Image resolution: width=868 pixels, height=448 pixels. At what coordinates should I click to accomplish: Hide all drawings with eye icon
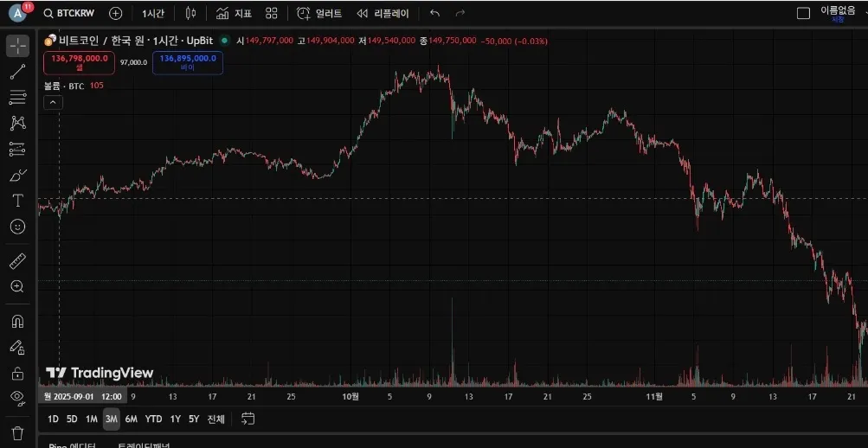pyautogui.click(x=17, y=397)
